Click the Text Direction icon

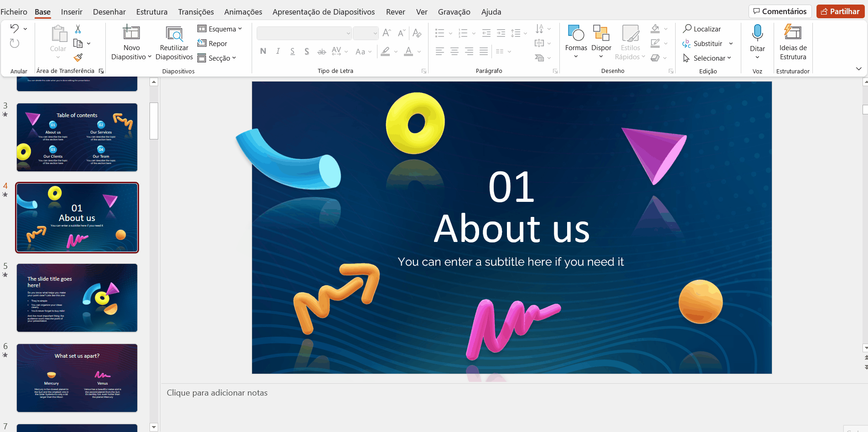(x=540, y=29)
